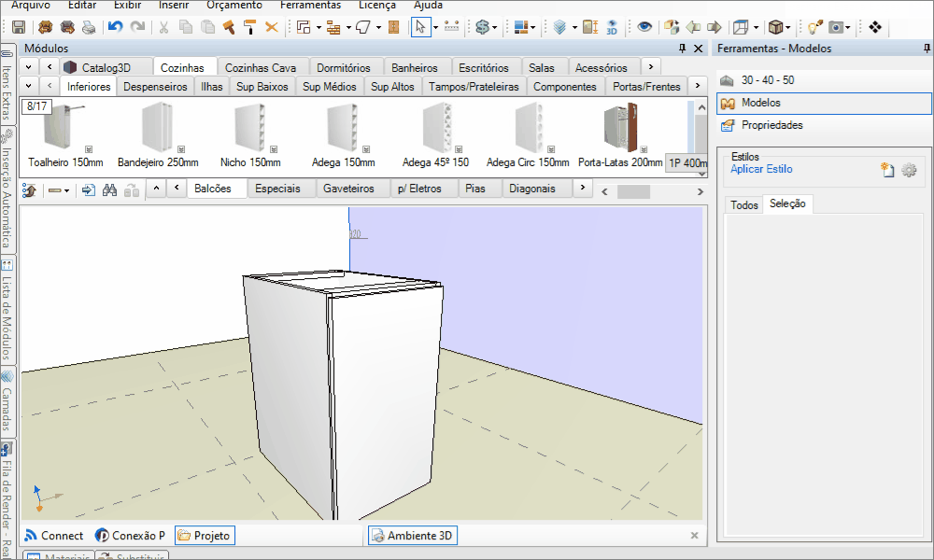Click the new style icon beside Aplicar Estilo
Viewport: 934px width, 560px height.
click(x=887, y=170)
